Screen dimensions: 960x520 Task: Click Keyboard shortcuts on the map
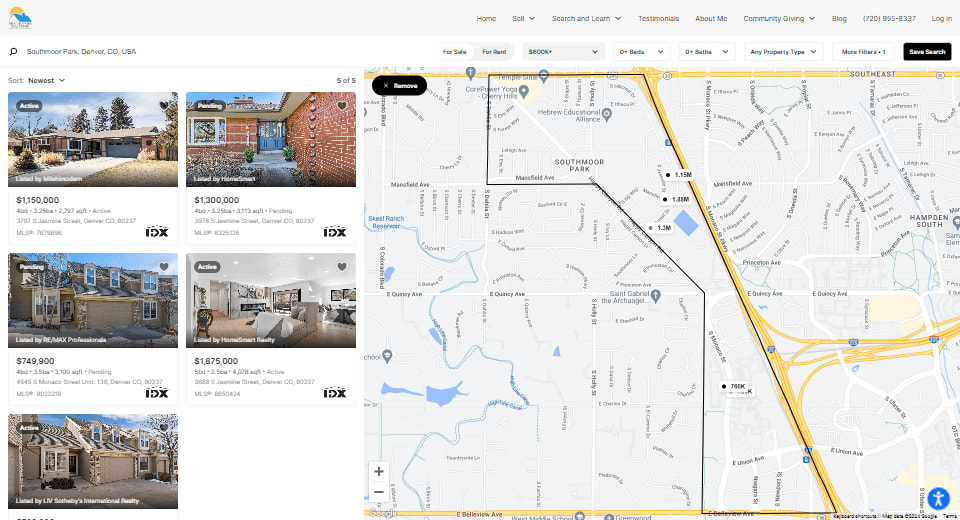854,516
